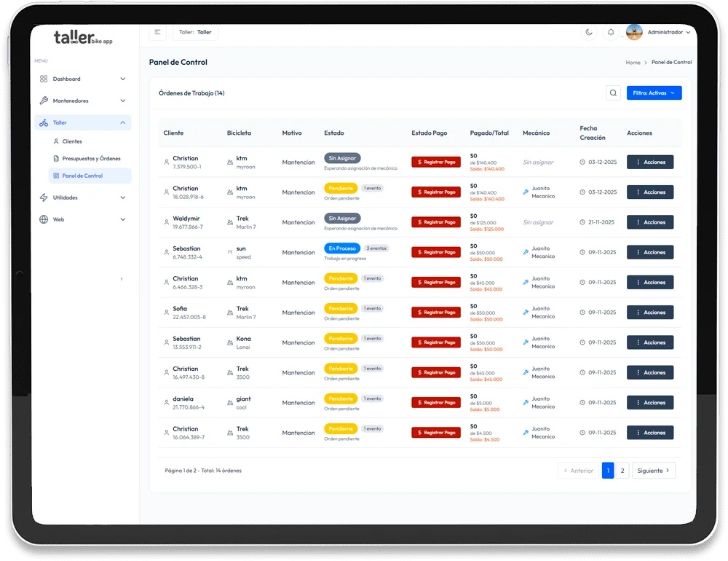Click the Taller bike app logo
Screen dimensions: 728x561
83,38
